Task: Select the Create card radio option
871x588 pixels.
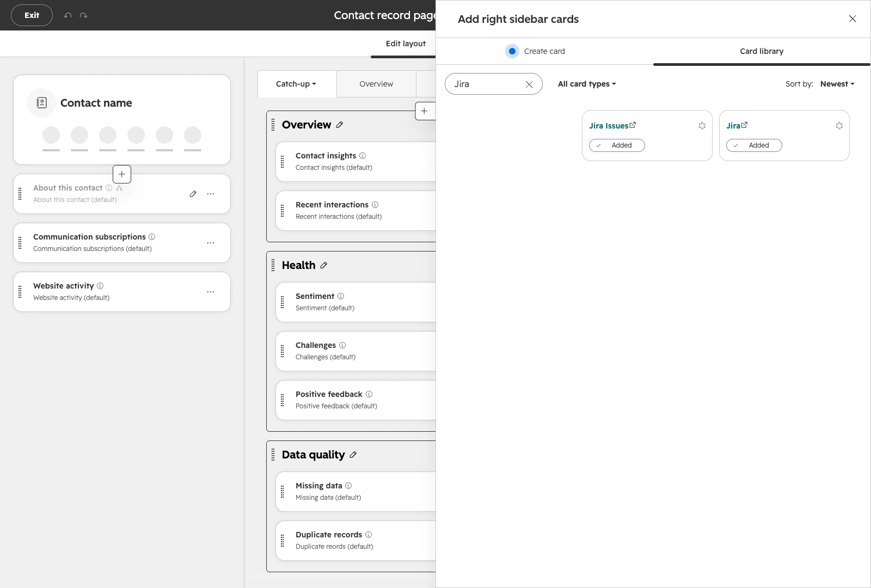Action: point(512,51)
